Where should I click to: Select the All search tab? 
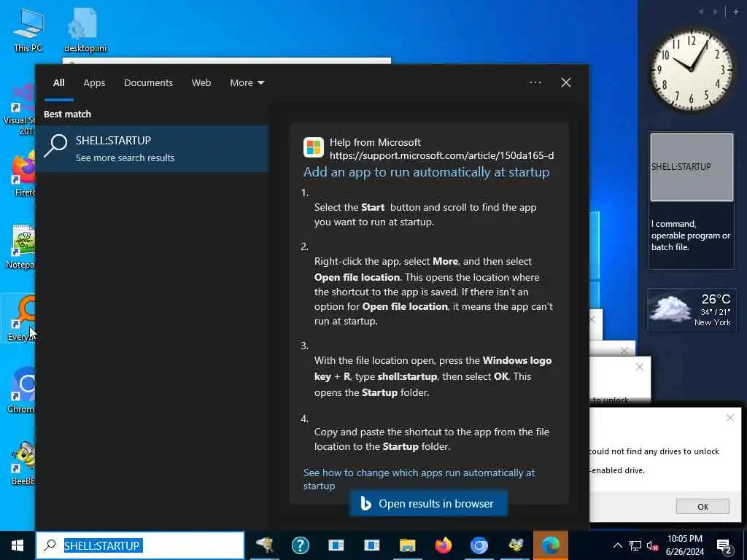(x=58, y=83)
